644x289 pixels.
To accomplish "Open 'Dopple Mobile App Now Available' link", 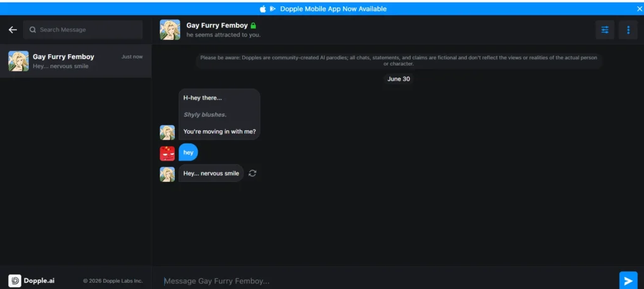I will (333, 9).
